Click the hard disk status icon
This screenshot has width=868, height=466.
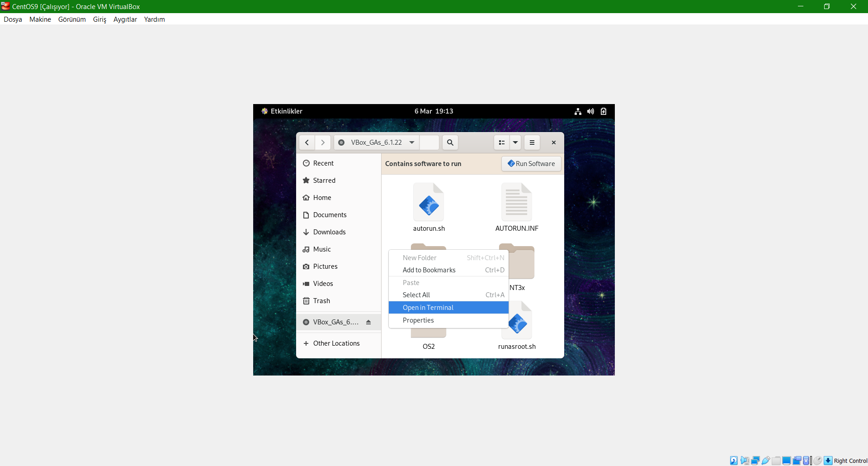(734, 461)
